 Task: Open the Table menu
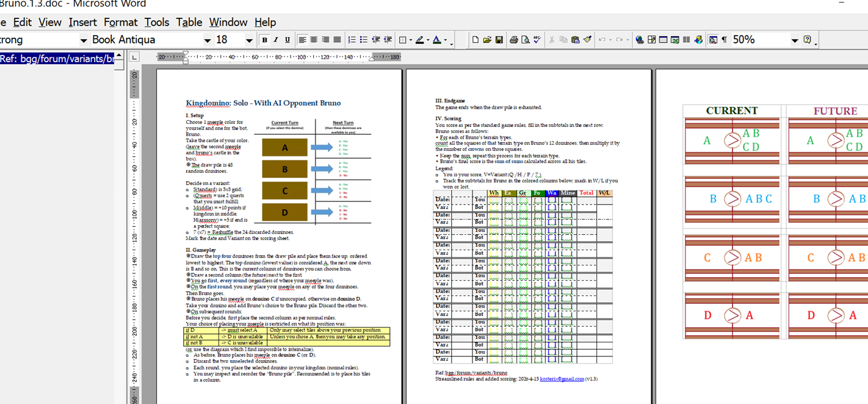[189, 22]
